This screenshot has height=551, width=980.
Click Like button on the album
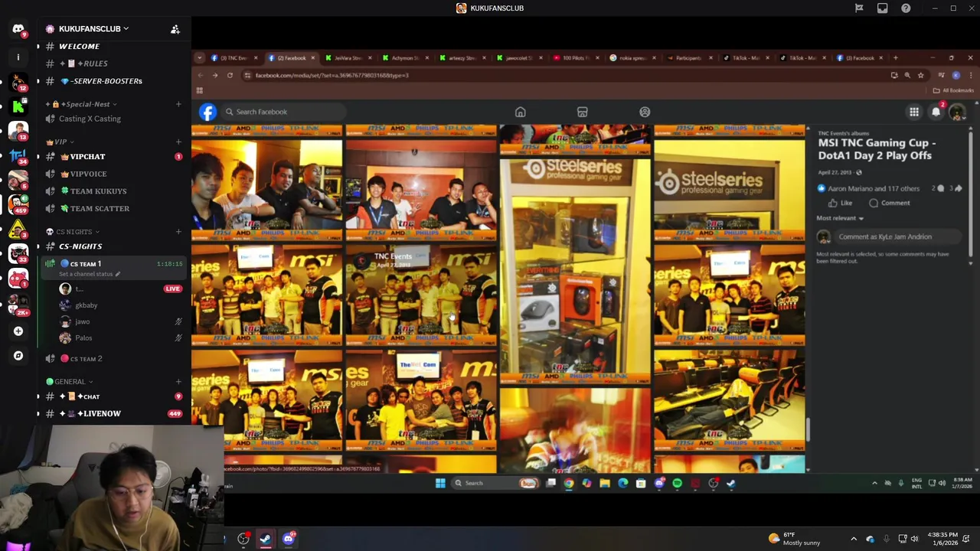click(840, 203)
